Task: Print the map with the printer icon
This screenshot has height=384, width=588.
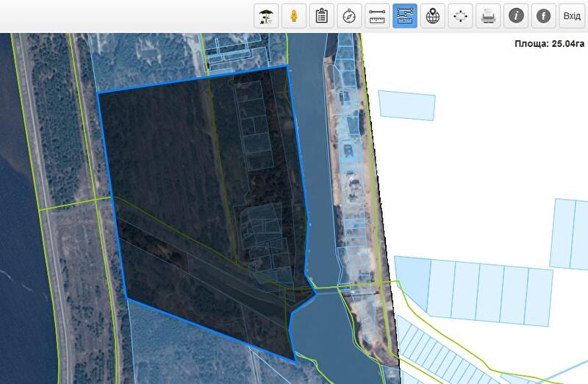Action: click(488, 15)
